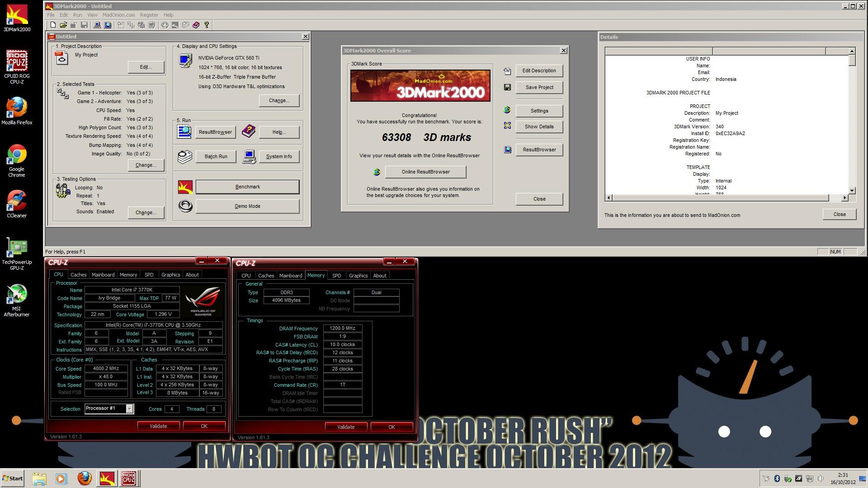Click the Benchmark button
The height and width of the screenshot is (488, 868).
point(247,187)
